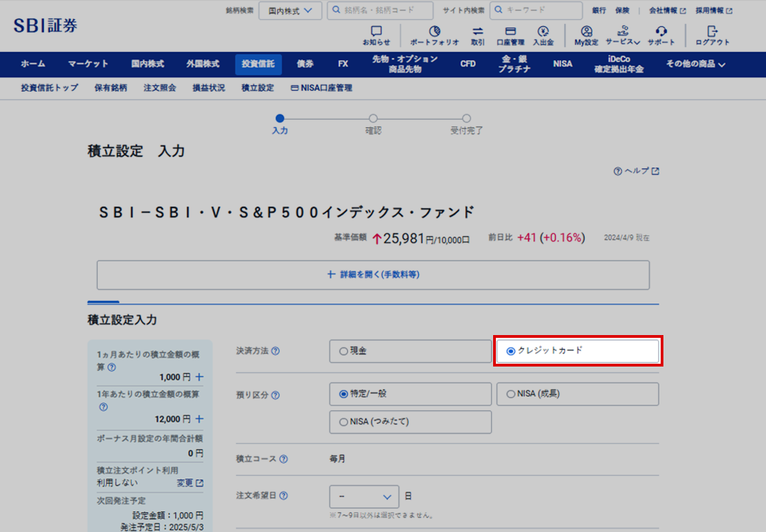The height and width of the screenshot is (532, 766).
Task: Click 変更 link for point usage
Action: (189, 483)
